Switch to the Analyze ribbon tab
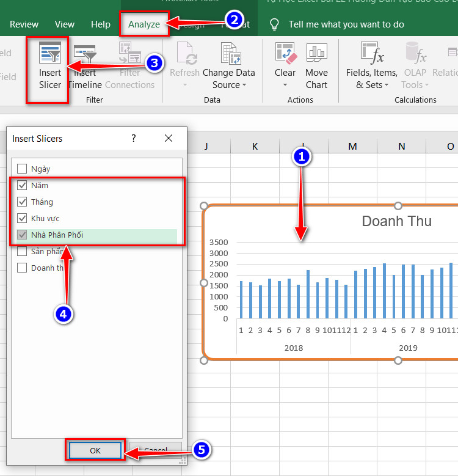The height and width of the screenshot is (476, 458). [144, 24]
